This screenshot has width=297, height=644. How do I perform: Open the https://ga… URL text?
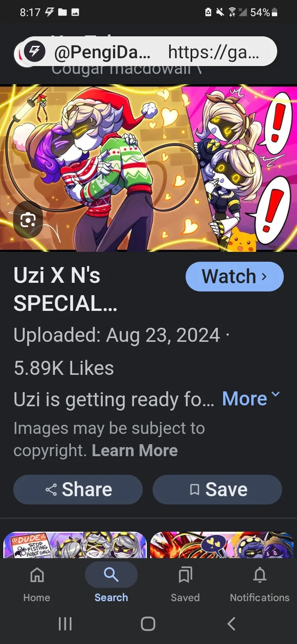pos(214,52)
